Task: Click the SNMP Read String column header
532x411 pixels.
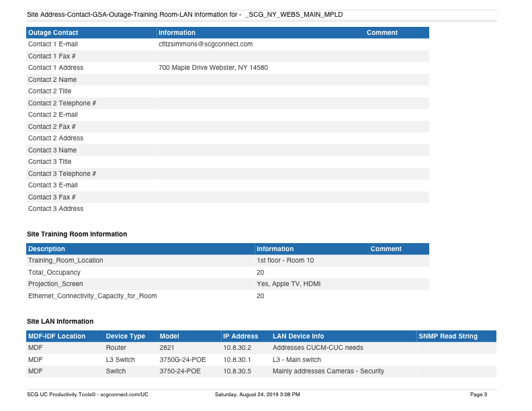Action: coord(447,336)
